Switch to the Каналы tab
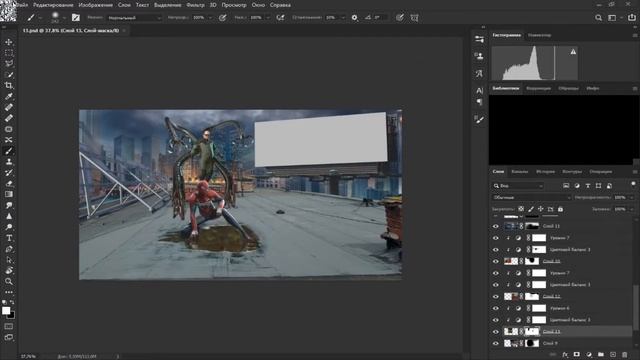The image size is (640, 360). 520,171
